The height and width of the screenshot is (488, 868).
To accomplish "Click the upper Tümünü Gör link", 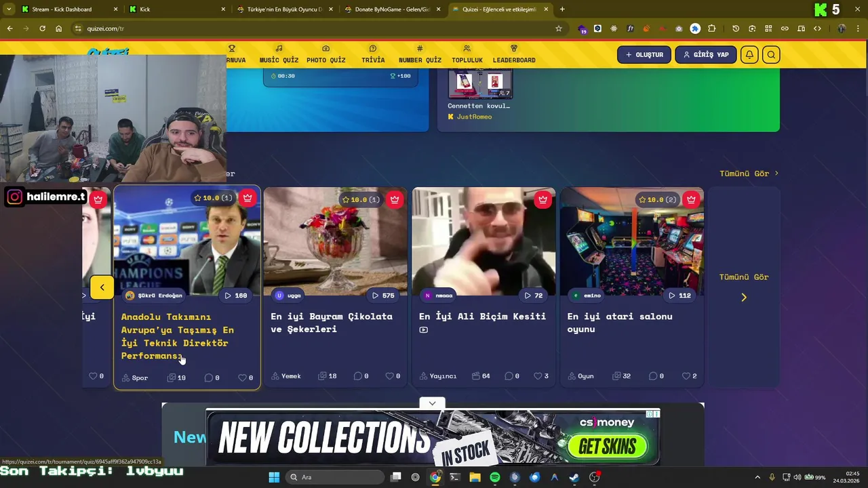I will (749, 174).
